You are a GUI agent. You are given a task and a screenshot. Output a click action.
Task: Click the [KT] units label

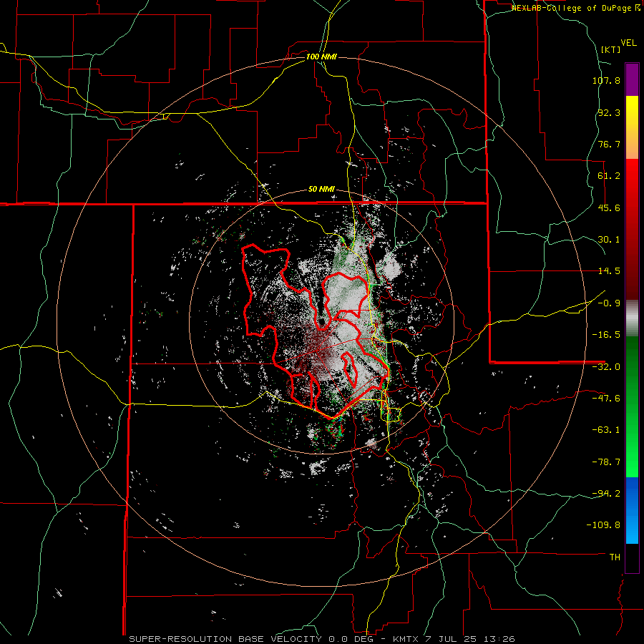point(610,49)
